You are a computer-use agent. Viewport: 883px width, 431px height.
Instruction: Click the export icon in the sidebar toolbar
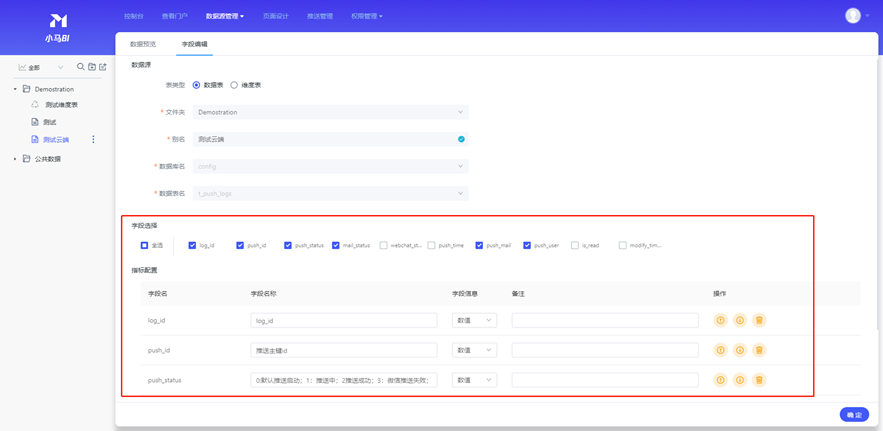click(x=103, y=67)
